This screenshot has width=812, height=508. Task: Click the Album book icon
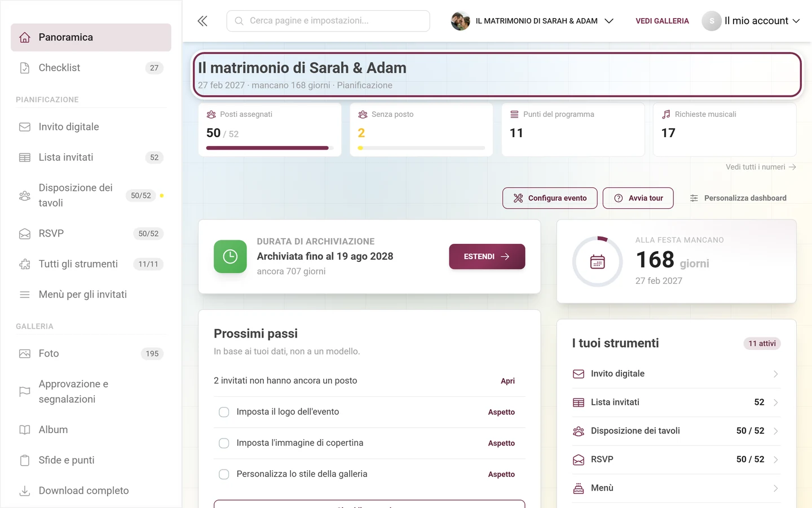pyautogui.click(x=25, y=430)
